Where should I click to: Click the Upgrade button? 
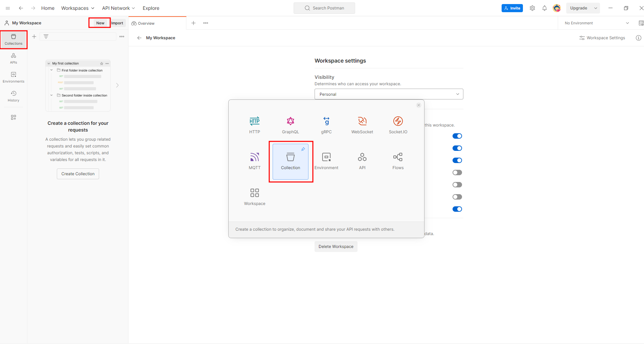tap(579, 8)
